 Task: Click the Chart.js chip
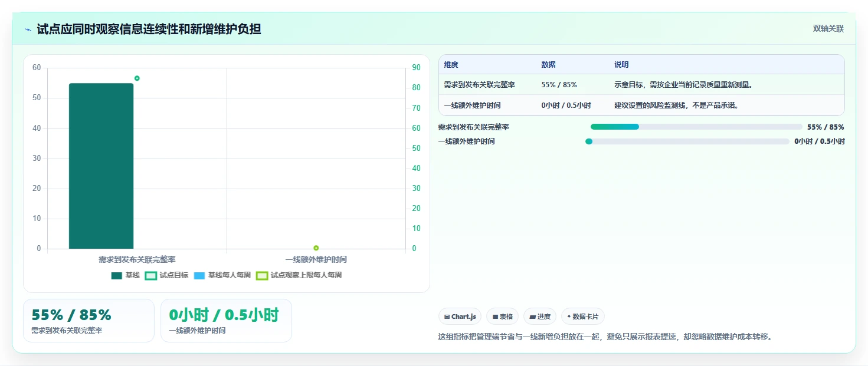(460, 316)
